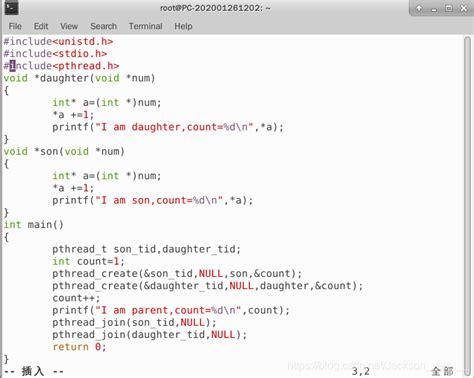474x378 pixels.
Task: Open the View menu
Action: (69, 26)
